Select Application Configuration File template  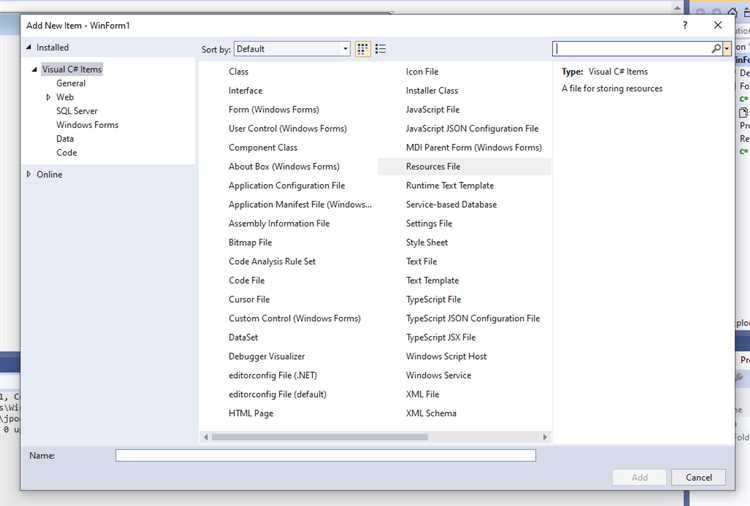coord(287,186)
